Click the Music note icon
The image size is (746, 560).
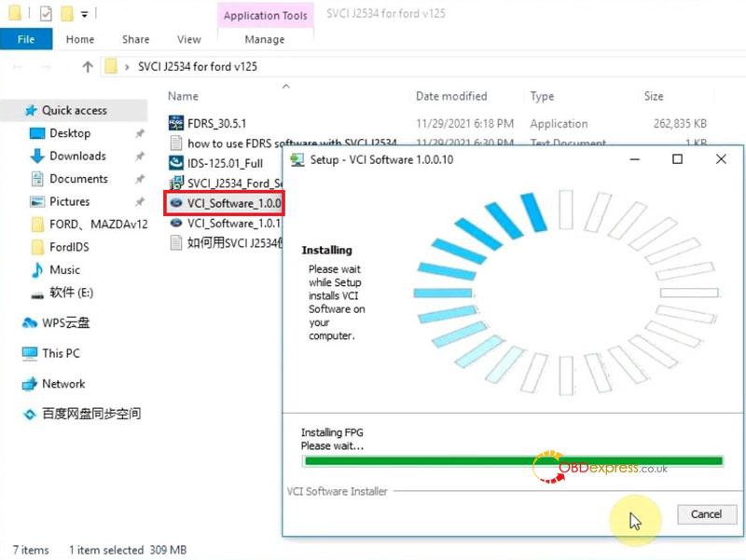tap(37, 269)
